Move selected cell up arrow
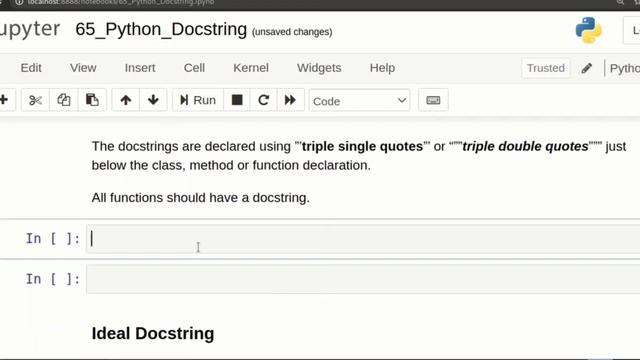The image size is (640, 360). (x=126, y=100)
